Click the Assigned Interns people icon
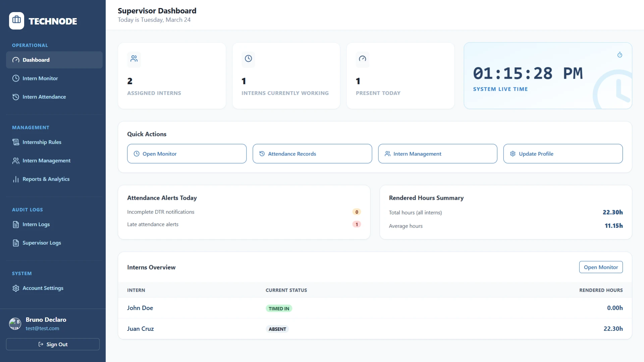Image resolution: width=644 pixels, height=362 pixels. (134, 59)
